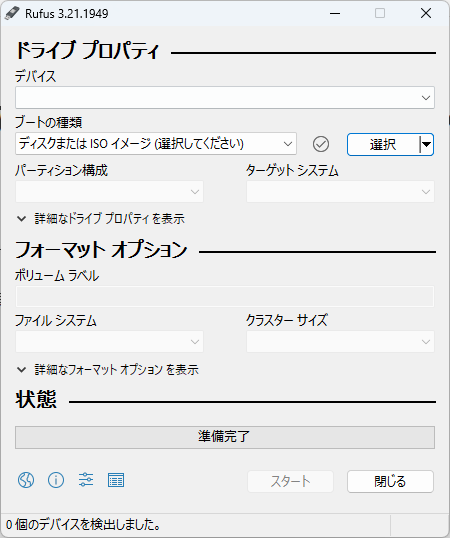Open the About information icon
This screenshot has width=450, height=538.
56,480
